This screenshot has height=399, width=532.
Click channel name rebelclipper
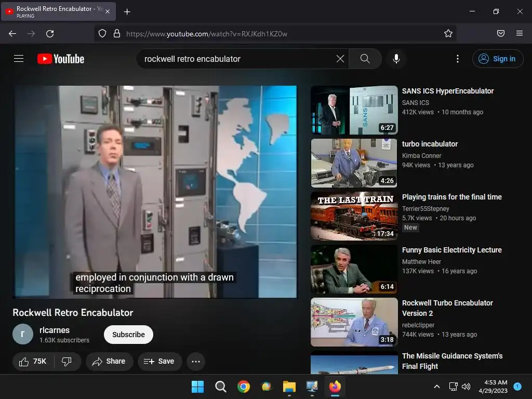(x=418, y=325)
